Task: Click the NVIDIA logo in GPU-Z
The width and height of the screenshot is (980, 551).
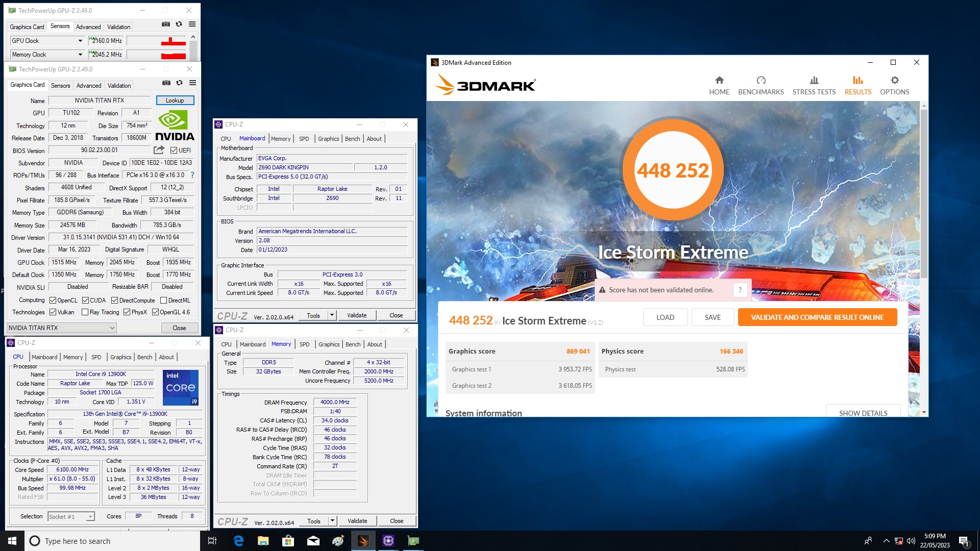Action: [175, 126]
